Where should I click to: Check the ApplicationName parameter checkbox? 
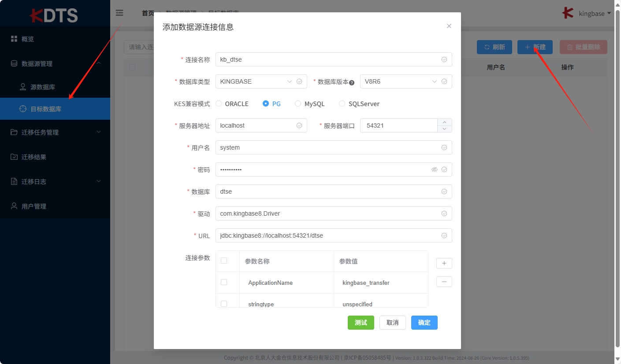[224, 282]
